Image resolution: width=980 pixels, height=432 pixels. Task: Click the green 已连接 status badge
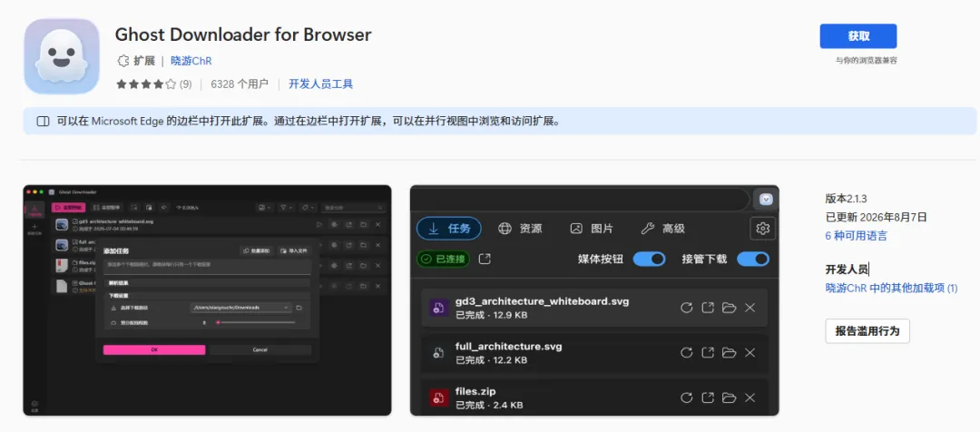443,259
